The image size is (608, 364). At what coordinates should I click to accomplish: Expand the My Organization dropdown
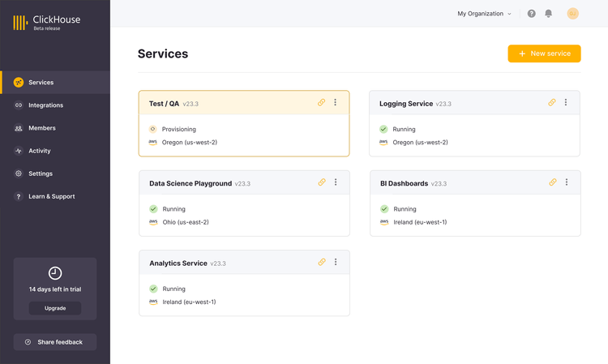click(484, 14)
